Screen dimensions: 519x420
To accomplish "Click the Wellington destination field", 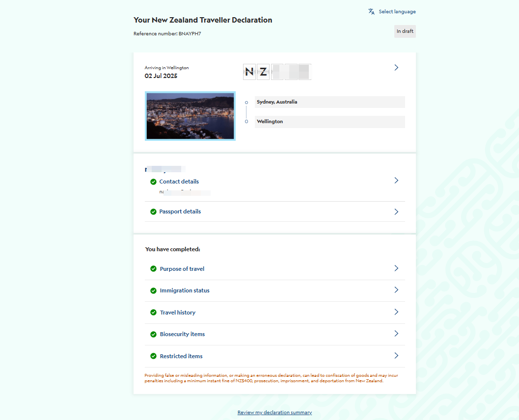I will [x=329, y=122].
